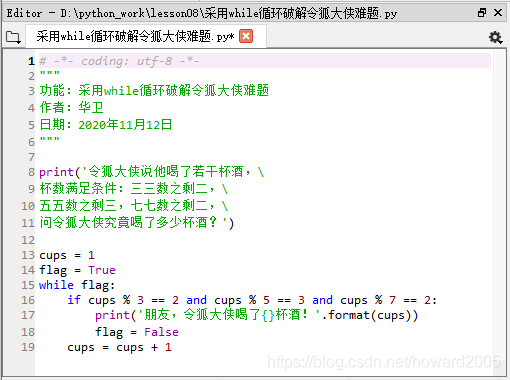Image resolution: width=510 pixels, height=380 pixels.
Task: Undock the Editor pane
Action: (x=482, y=13)
